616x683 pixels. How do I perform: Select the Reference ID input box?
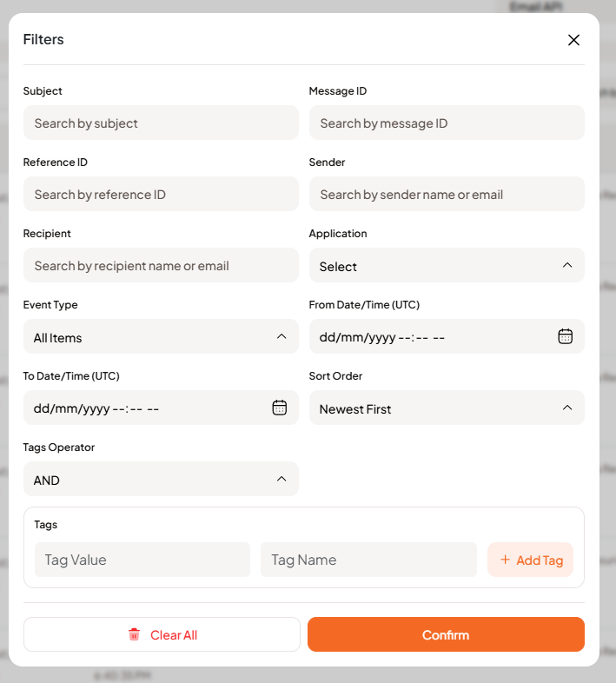161,195
